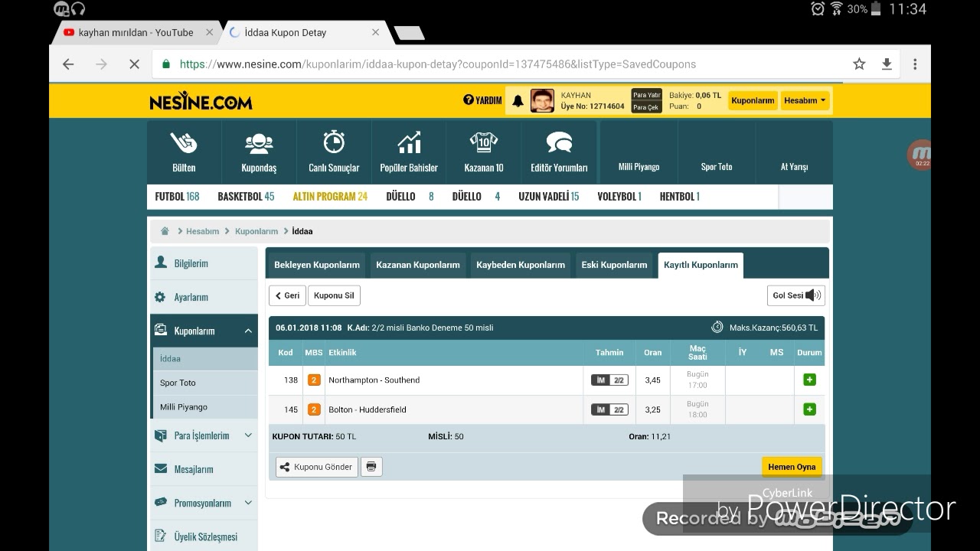Select UZUN VADELİ 15 category

coord(548,197)
